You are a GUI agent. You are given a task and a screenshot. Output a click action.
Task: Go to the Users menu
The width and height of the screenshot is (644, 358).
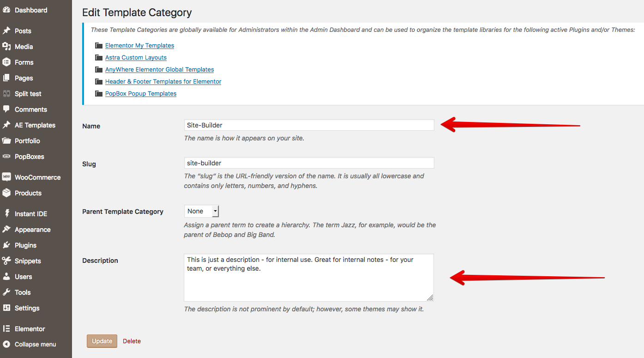(23, 277)
